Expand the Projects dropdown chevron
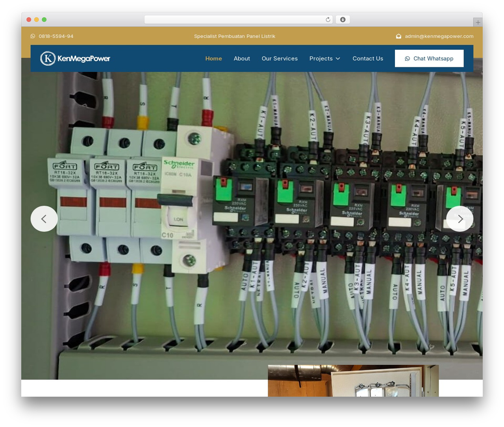 pos(337,59)
